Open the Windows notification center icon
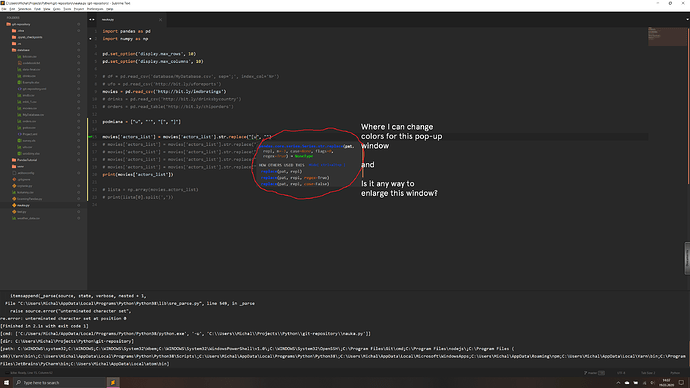The height and width of the screenshot is (388, 690). [681, 382]
